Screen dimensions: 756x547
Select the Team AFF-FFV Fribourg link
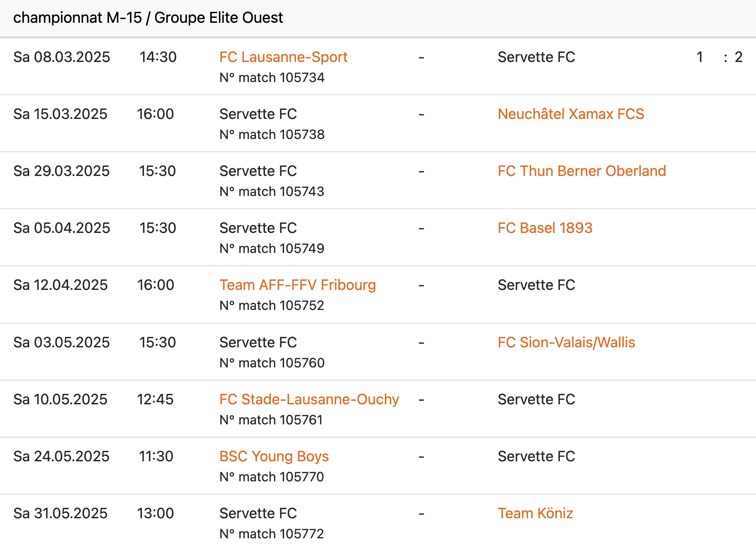point(297,285)
